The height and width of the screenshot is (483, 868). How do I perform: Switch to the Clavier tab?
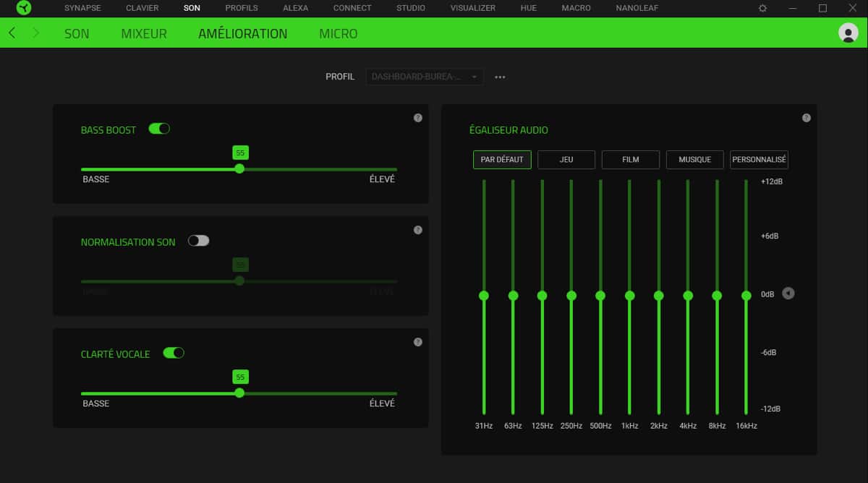click(x=142, y=8)
